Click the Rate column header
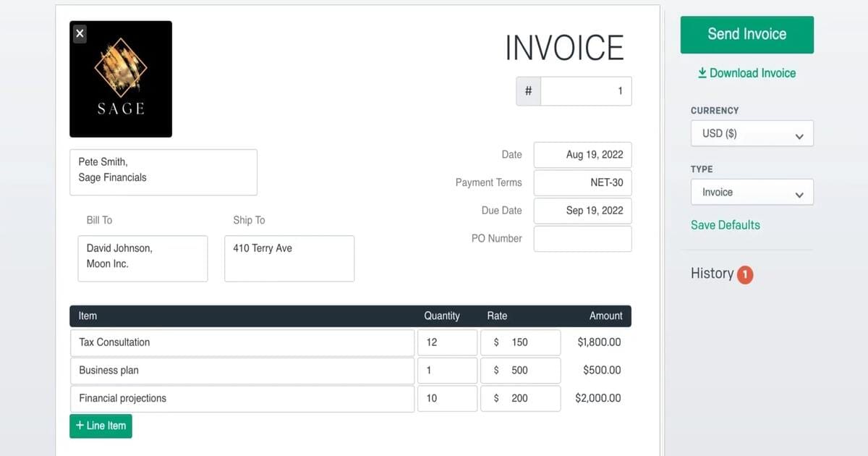 click(497, 316)
